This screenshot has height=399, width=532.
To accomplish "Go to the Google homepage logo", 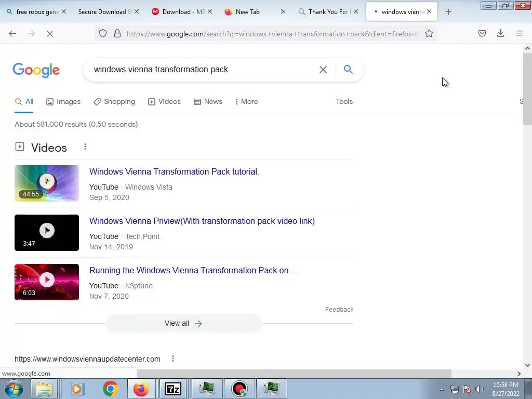I will coord(36,70).
